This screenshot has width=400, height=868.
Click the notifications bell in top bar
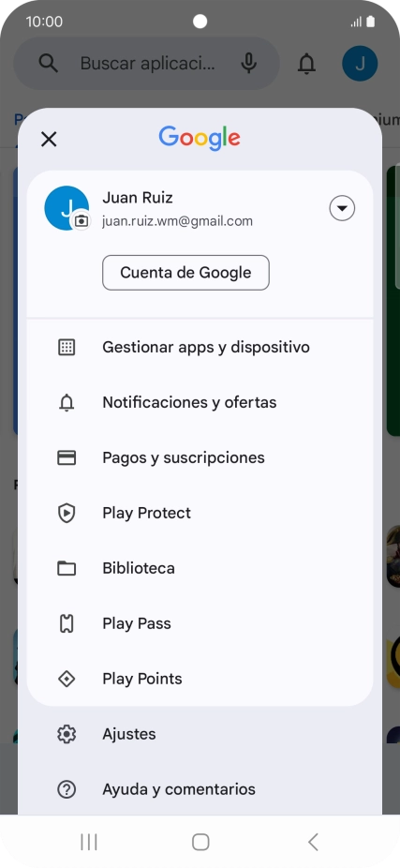pos(306,64)
